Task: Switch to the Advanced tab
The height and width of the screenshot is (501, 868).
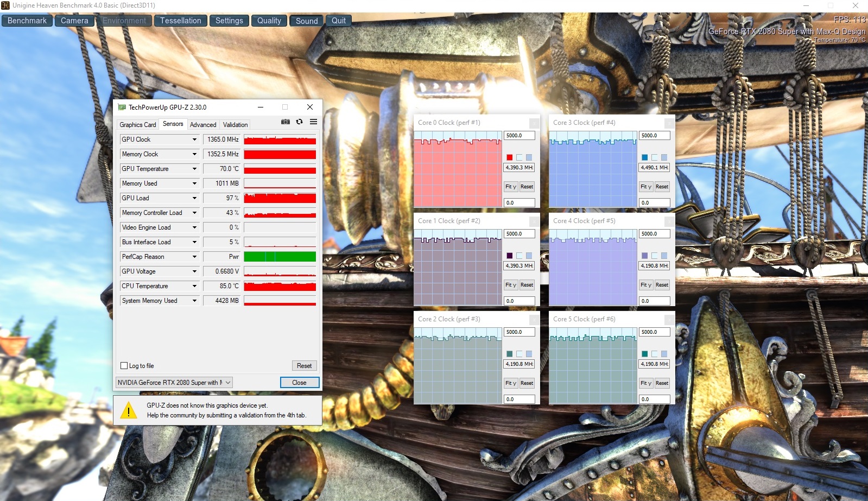Action: [x=203, y=125]
